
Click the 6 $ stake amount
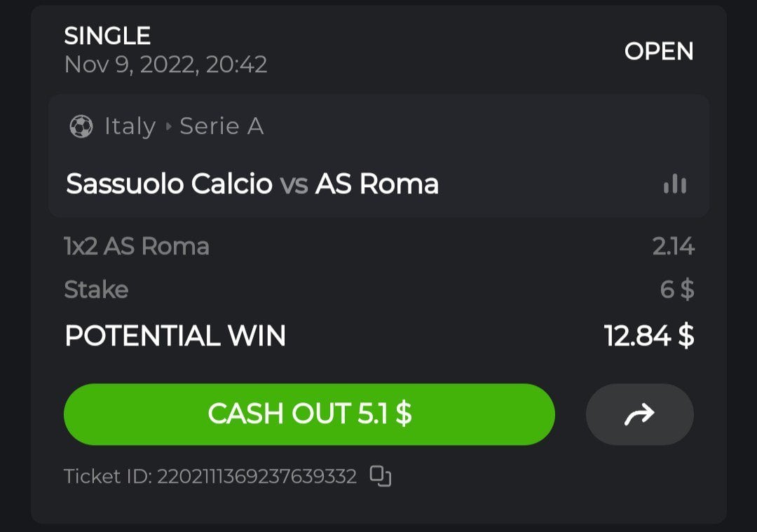(677, 289)
